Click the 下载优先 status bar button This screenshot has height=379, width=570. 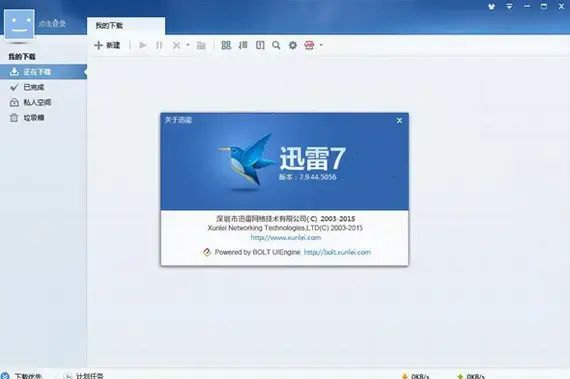click(x=28, y=376)
